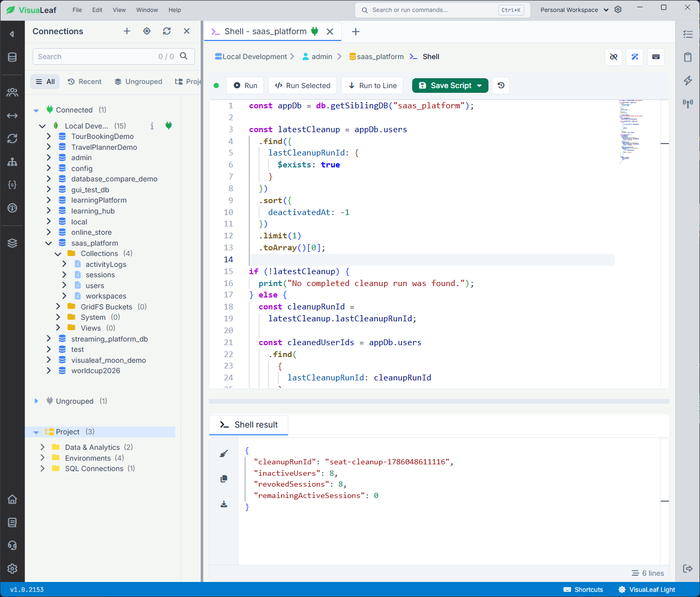
Task: Toggle the hidden-eye icon in editor toolbar
Action: (613, 57)
